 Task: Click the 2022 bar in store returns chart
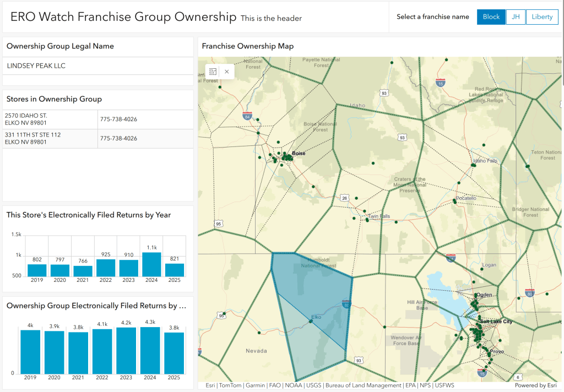(106, 268)
